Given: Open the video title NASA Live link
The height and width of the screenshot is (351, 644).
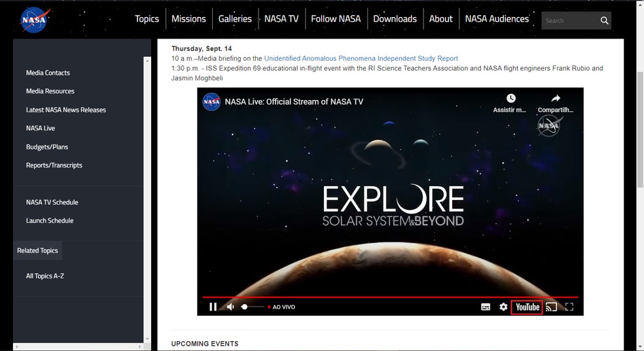Looking at the screenshot, I should (294, 102).
